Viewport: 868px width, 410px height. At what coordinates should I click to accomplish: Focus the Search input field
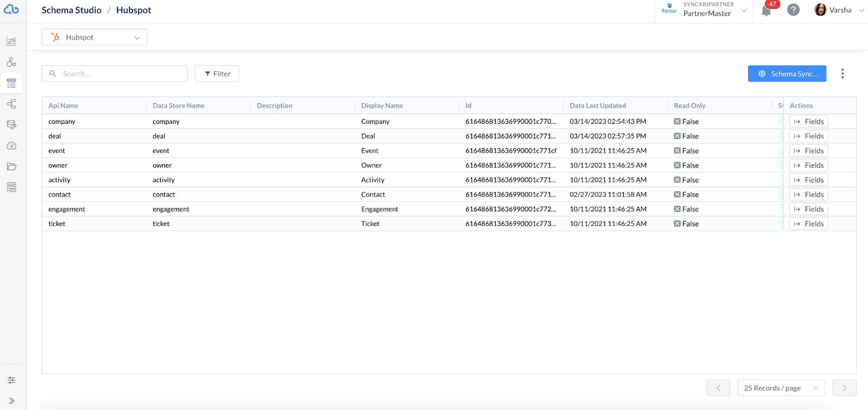pos(114,74)
